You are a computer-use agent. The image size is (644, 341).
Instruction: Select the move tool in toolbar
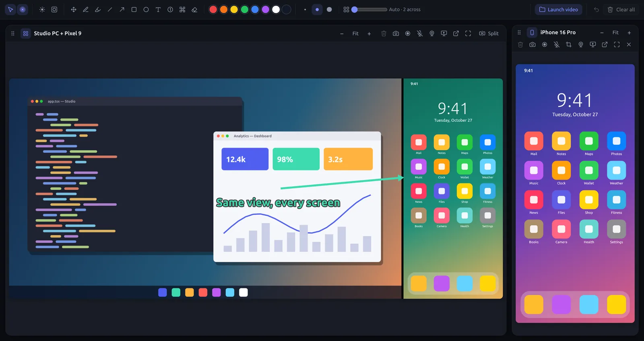coord(74,10)
